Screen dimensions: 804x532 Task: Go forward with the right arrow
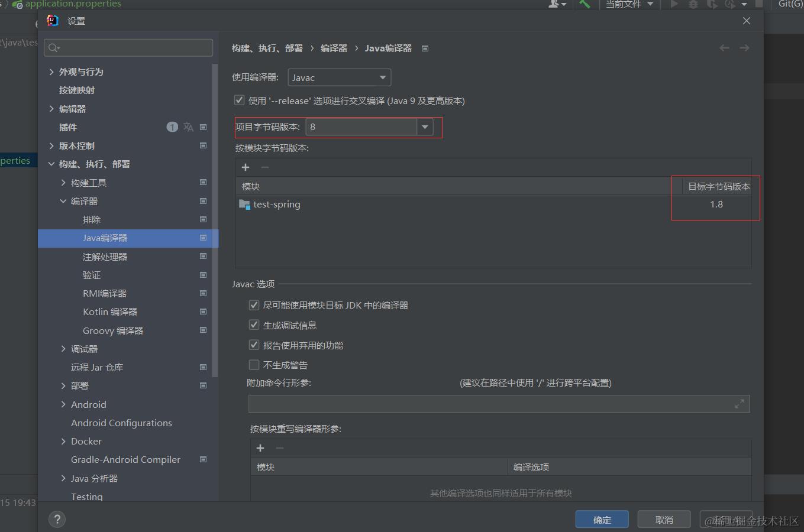[x=744, y=48]
